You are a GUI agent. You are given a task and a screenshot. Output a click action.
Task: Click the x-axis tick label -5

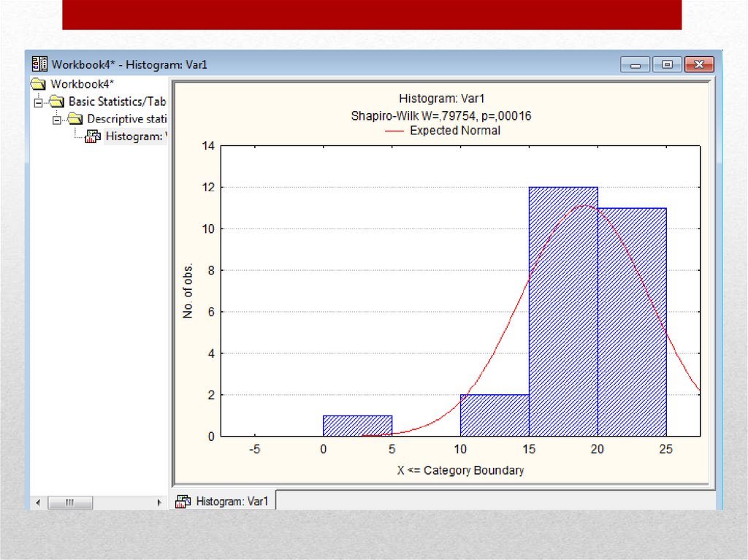point(255,449)
